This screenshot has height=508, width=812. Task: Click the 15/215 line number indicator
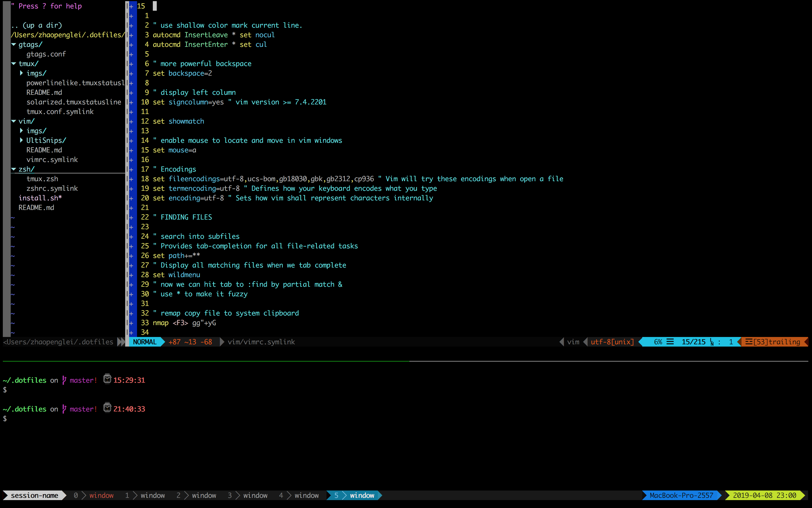pyautogui.click(x=694, y=342)
